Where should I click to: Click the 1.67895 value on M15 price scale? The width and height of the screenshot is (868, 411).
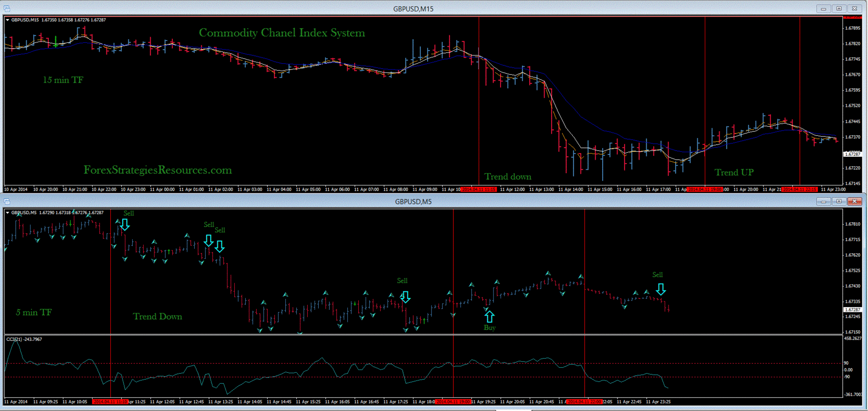coord(853,28)
